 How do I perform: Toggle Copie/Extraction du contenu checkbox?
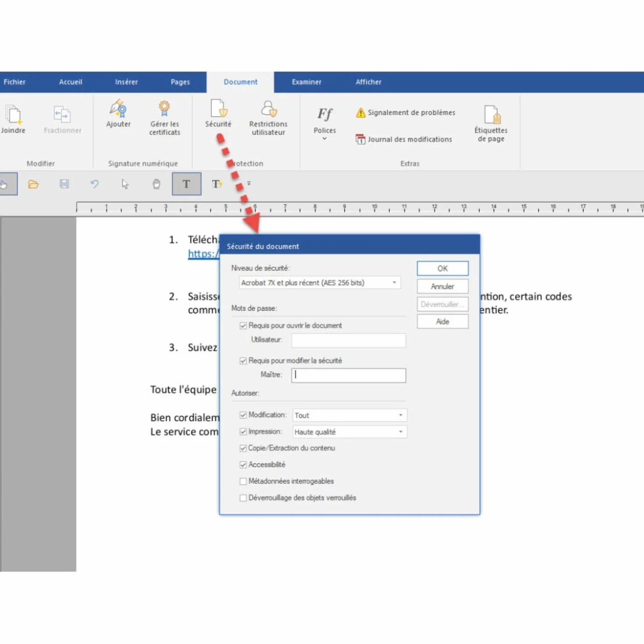pyautogui.click(x=243, y=448)
